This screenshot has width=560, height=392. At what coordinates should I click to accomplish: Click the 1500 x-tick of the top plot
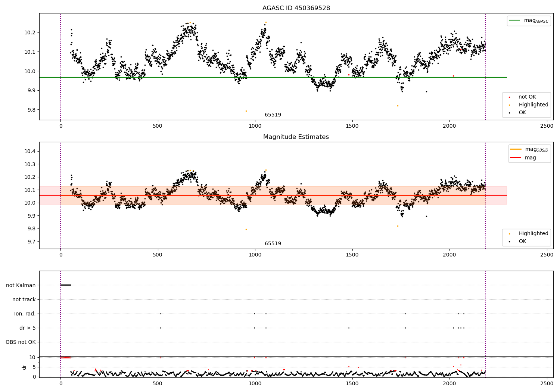(x=352, y=126)
